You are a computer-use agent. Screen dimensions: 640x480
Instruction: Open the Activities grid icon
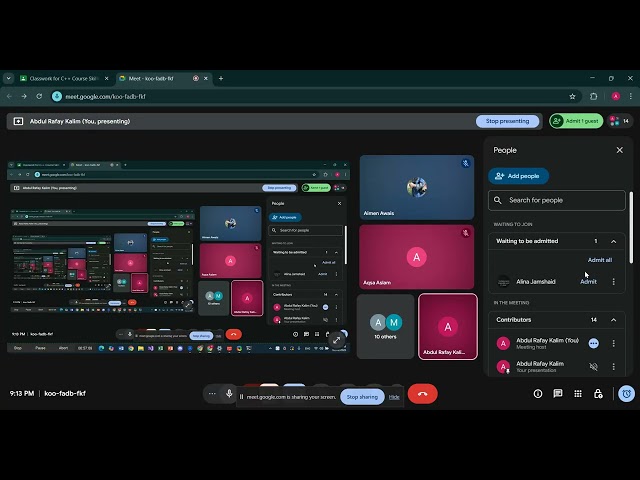578,394
